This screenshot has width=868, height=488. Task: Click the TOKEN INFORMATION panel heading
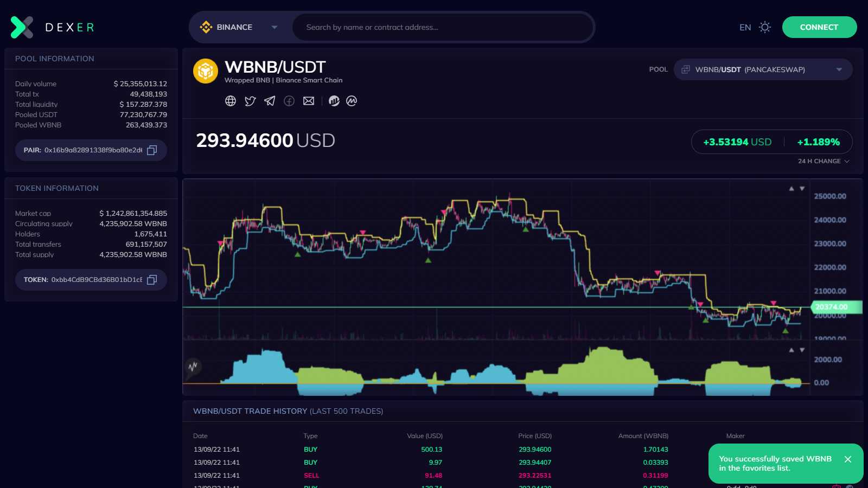[x=57, y=188]
